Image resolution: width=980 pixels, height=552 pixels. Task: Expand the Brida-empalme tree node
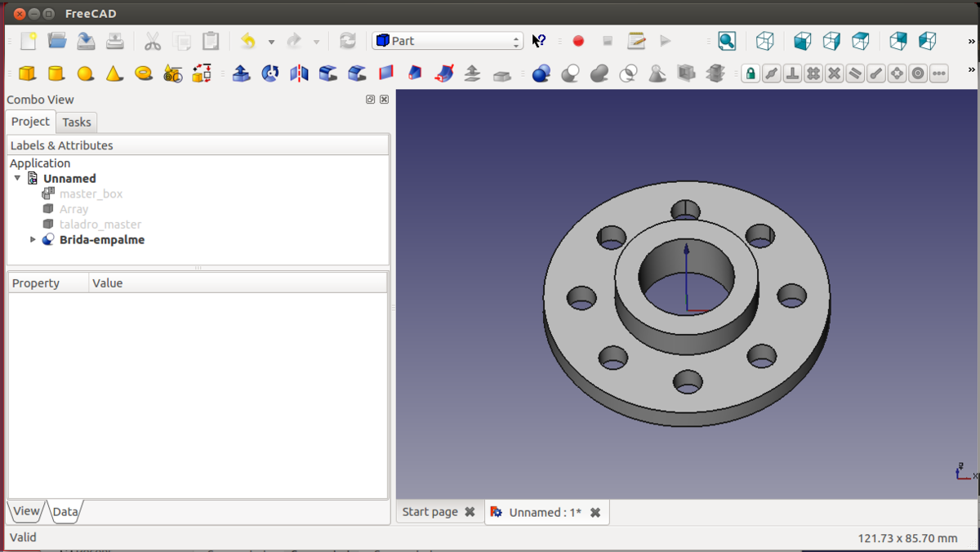point(33,240)
